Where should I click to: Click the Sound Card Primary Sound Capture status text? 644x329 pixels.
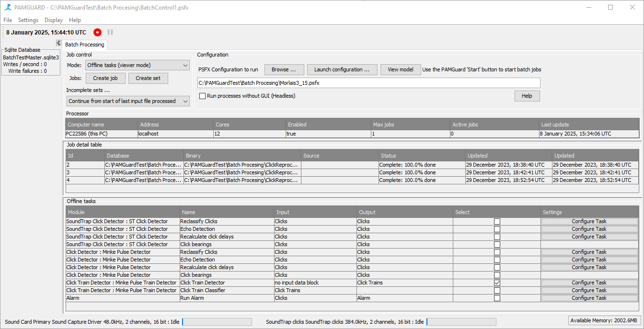point(92,322)
